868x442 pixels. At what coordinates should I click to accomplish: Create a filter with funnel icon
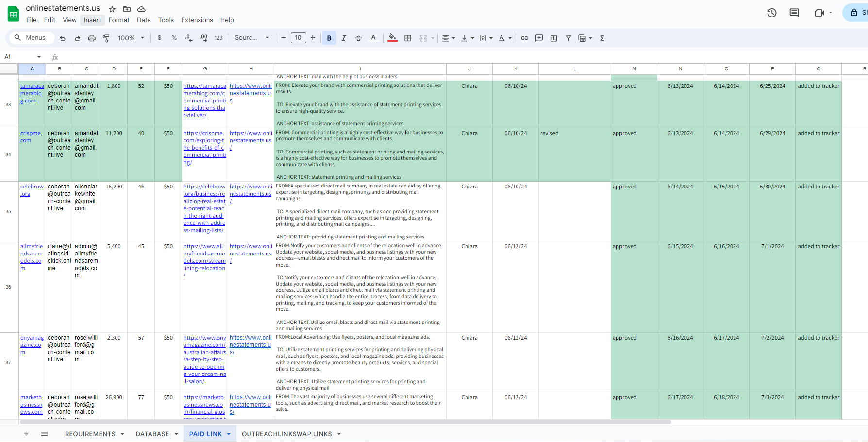(568, 38)
